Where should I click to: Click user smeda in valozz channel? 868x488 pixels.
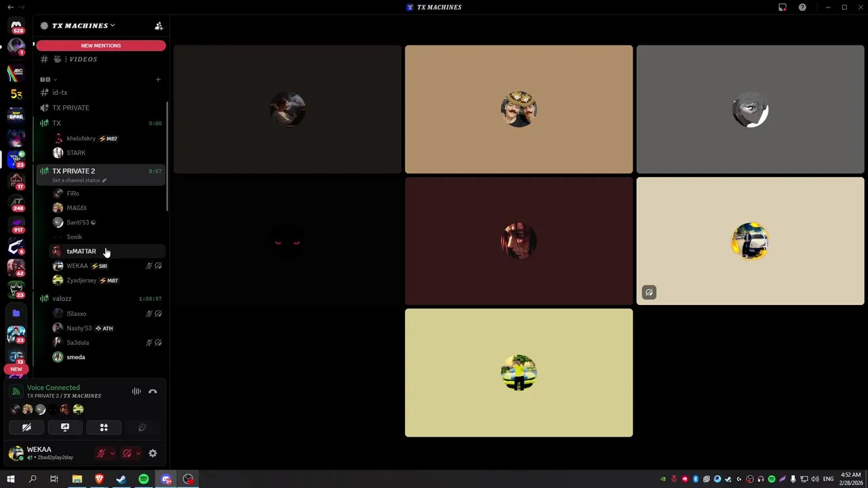[x=107, y=357]
